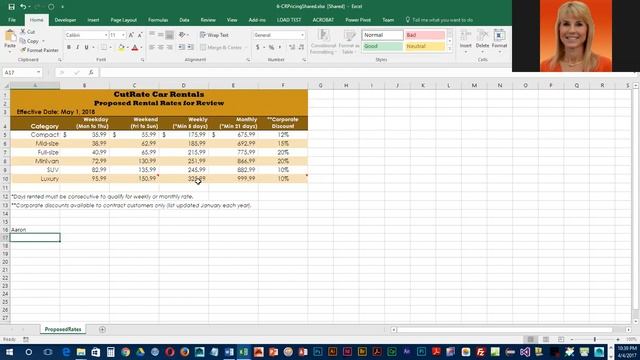Switch to the Review tab

[208, 20]
